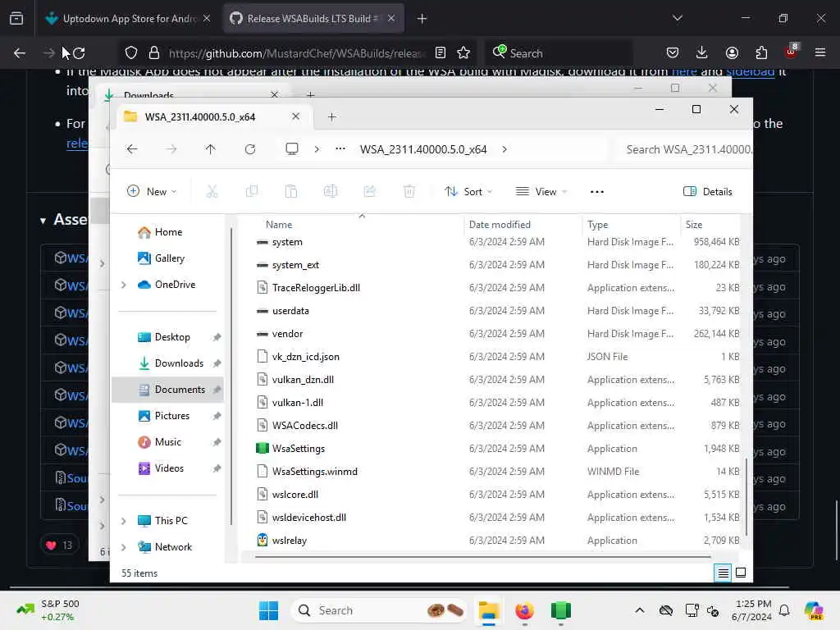Open the Sort dropdown menu
840x630 pixels.
pyautogui.click(x=468, y=192)
